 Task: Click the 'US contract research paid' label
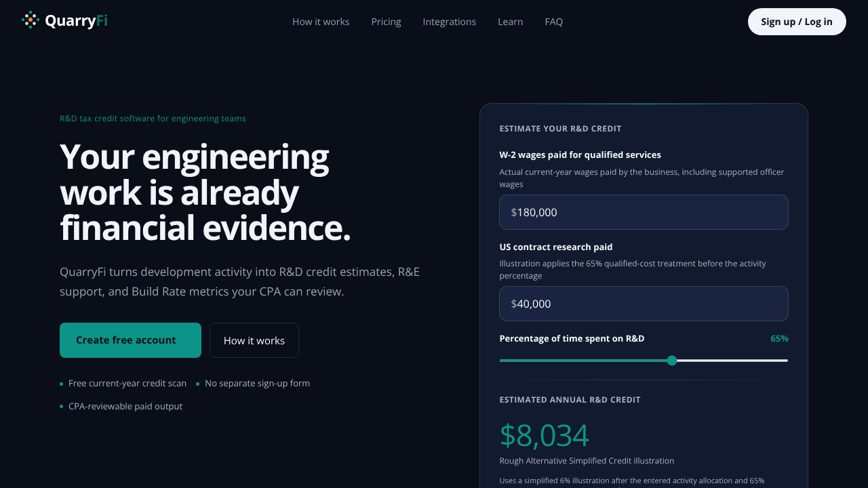coord(555,247)
